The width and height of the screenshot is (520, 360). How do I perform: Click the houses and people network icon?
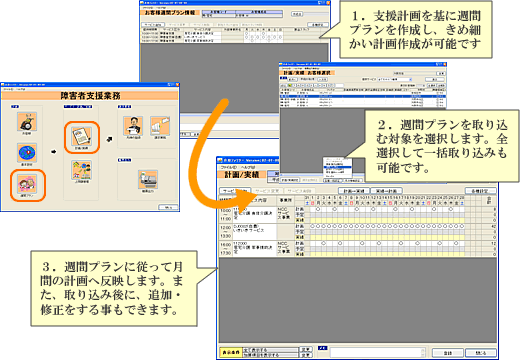tap(82, 170)
